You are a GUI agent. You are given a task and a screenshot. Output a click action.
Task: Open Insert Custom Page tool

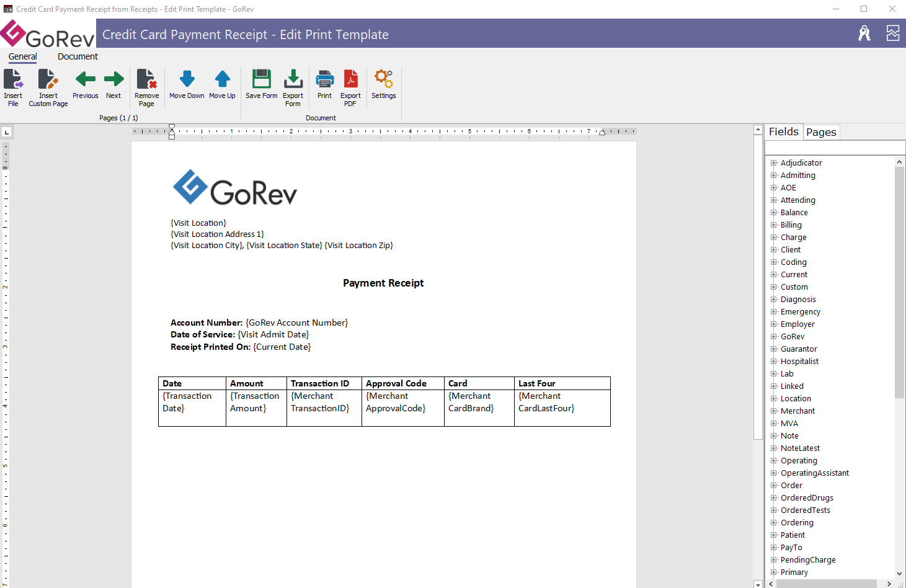[x=48, y=79]
